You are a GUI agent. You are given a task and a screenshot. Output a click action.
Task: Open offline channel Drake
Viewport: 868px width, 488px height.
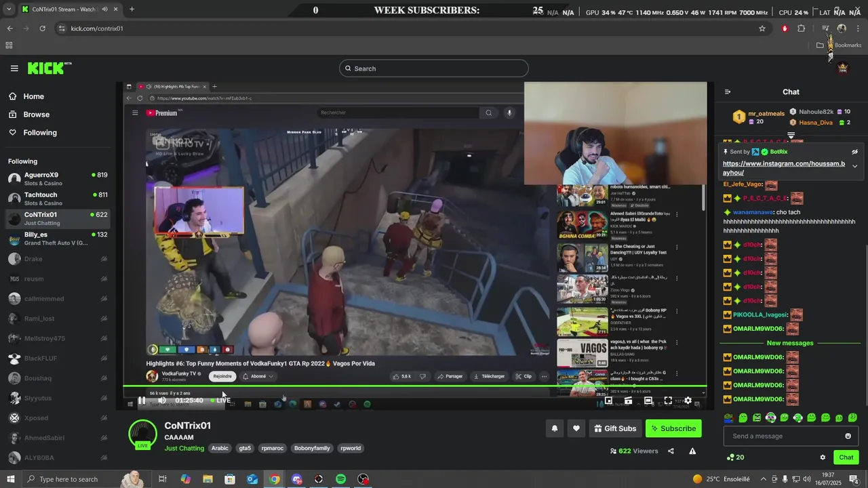58,259
